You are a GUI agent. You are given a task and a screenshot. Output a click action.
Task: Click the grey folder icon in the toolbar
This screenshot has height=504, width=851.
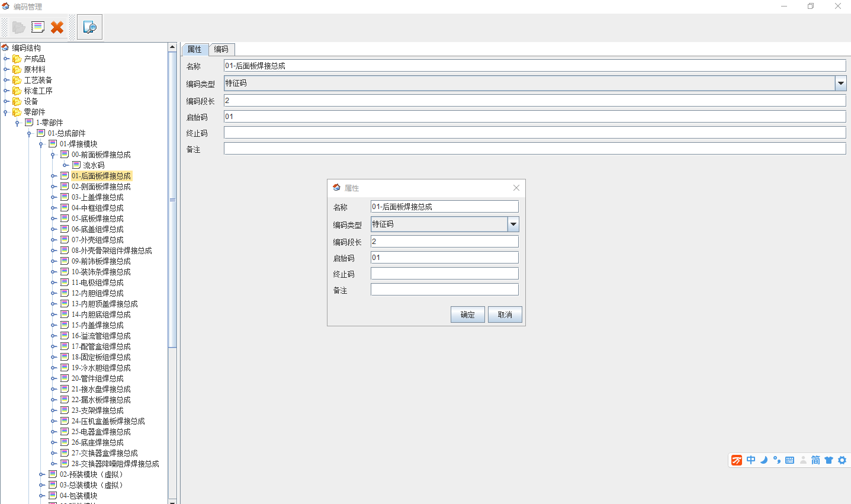[x=18, y=27]
